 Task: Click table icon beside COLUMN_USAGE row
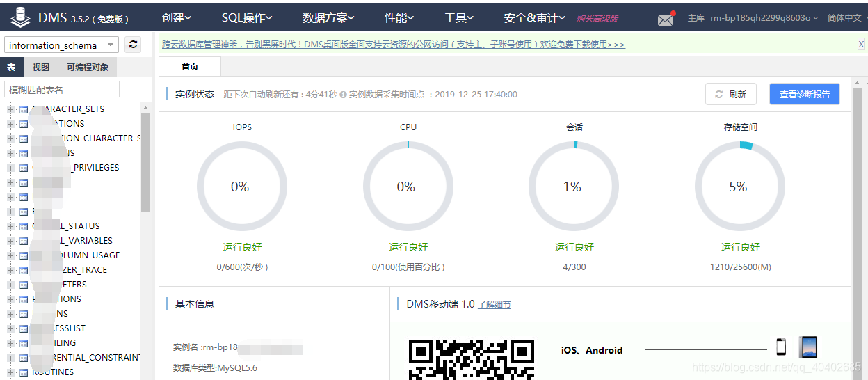pyautogui.click(x=24, y=255)
